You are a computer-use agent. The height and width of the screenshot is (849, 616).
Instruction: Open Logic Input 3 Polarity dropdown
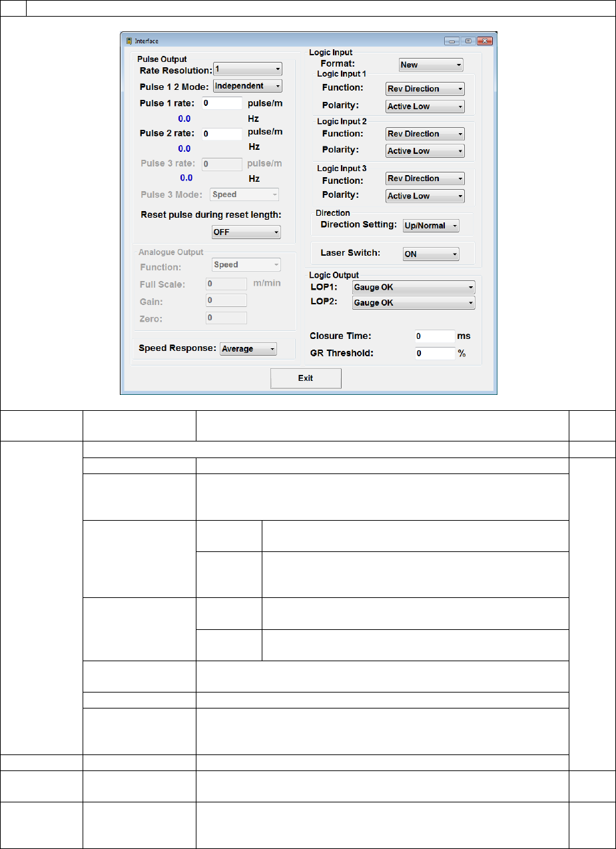(425, 196)
